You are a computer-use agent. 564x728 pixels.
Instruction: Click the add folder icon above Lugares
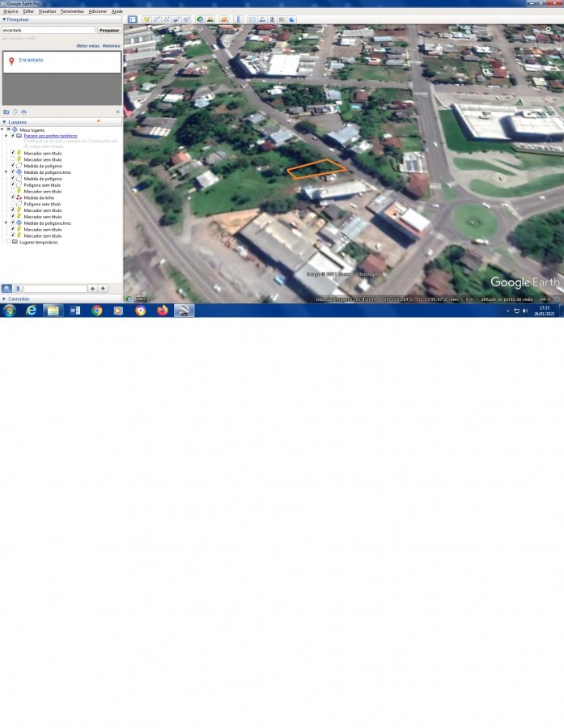6,112
